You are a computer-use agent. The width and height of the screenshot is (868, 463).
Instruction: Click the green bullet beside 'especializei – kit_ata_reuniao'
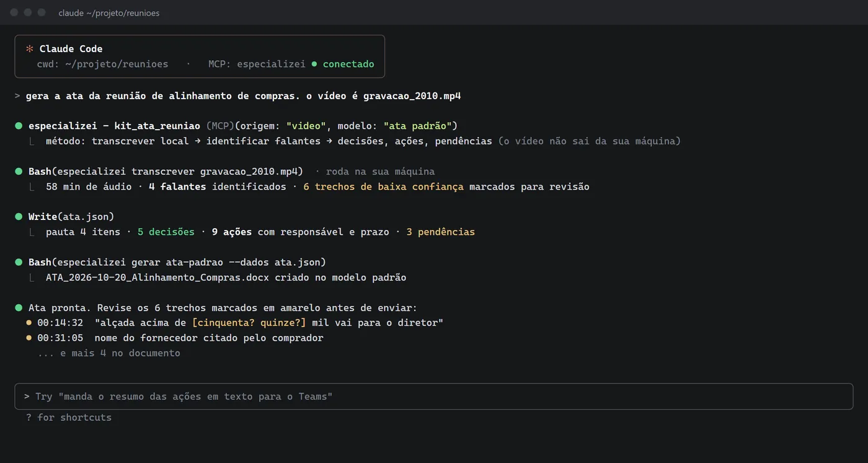pyautogui.click(x=19, y=126)
